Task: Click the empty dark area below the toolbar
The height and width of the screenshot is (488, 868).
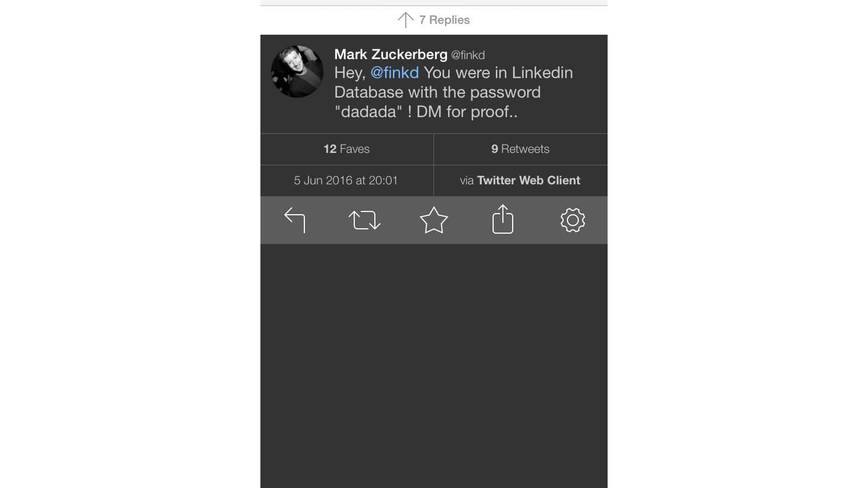Action: coord(434,366)
